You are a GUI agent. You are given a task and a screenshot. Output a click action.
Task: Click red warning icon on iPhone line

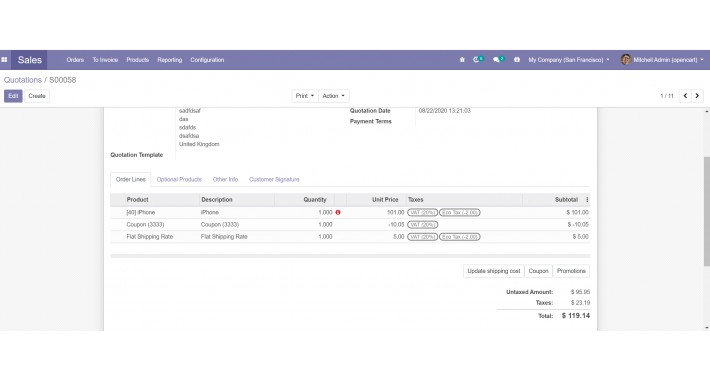click(338, 212)
